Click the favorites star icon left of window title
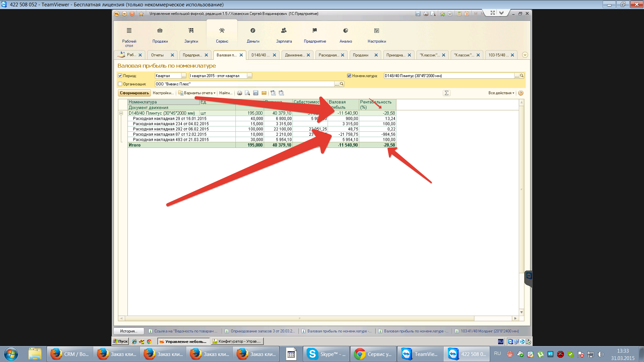This screenshot has width=644, height=362. point(141,14)
